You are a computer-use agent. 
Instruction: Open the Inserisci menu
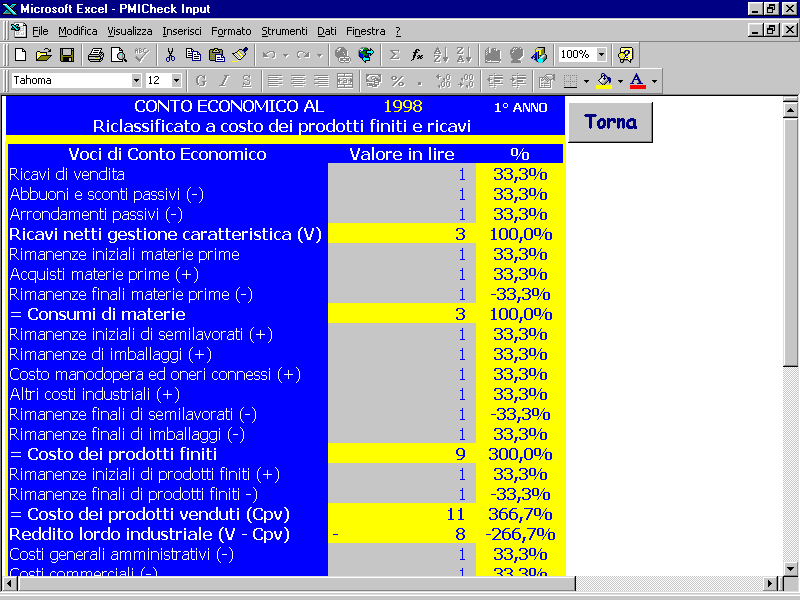click(182, 31)
